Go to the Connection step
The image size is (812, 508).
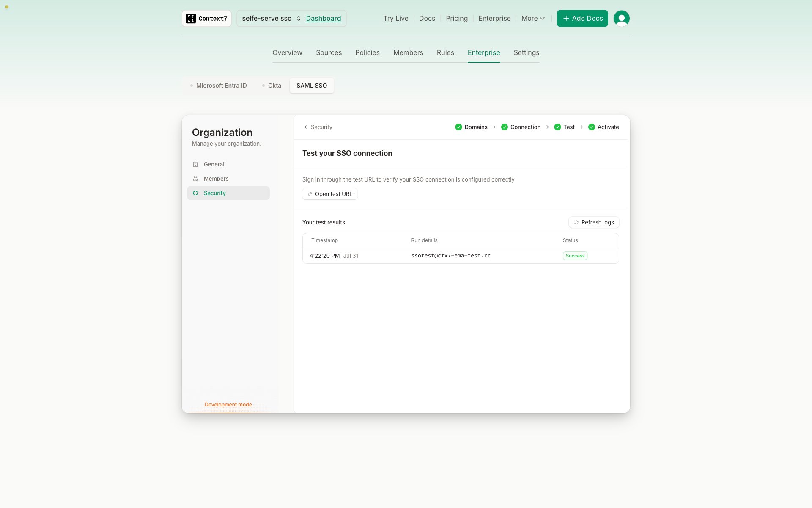coord(521,127)
